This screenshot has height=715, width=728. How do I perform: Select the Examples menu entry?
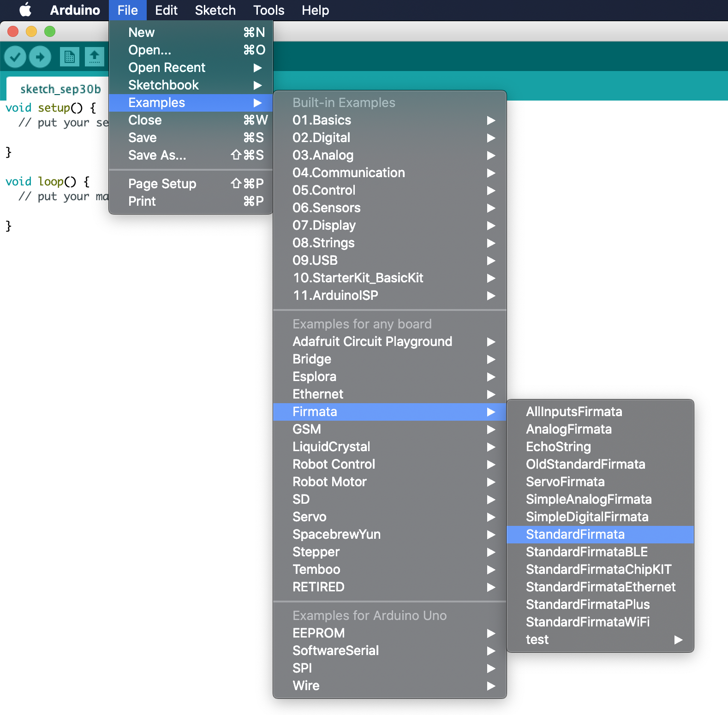pos(191,102)
